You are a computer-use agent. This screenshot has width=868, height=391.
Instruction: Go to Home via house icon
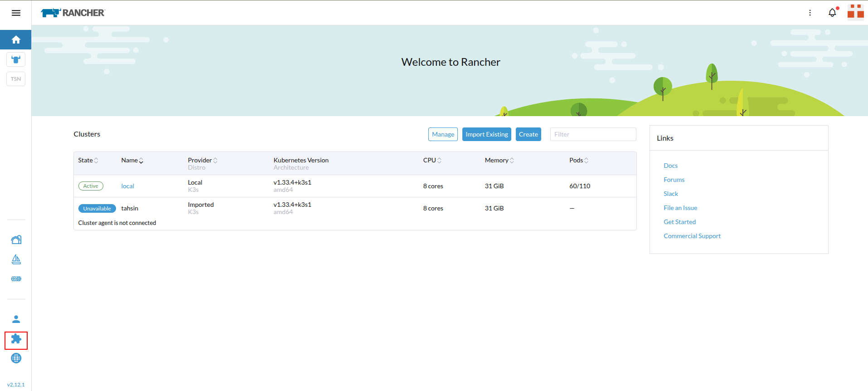(16, 40)
